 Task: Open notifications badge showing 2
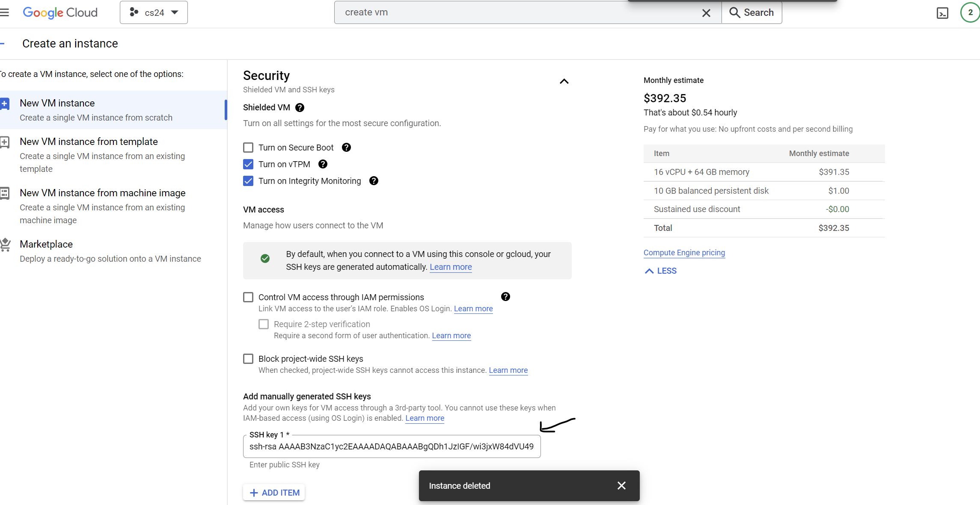tap(970, 12)
